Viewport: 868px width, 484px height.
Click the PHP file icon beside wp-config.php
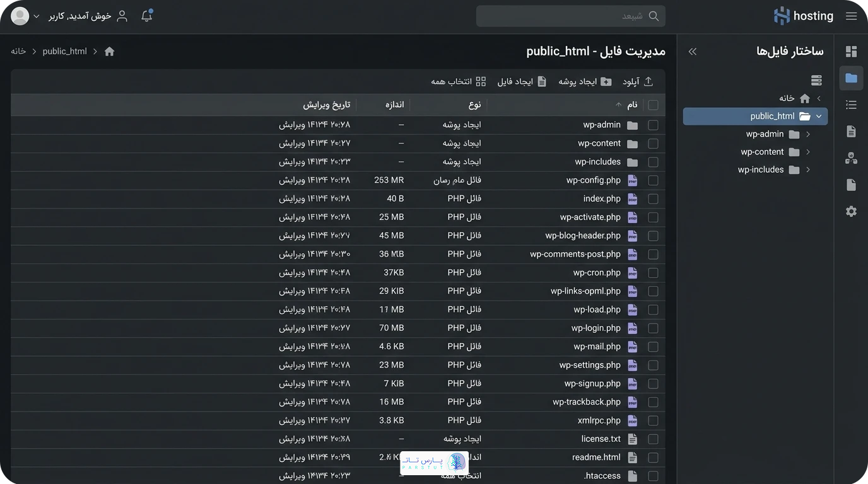(632, 180)
